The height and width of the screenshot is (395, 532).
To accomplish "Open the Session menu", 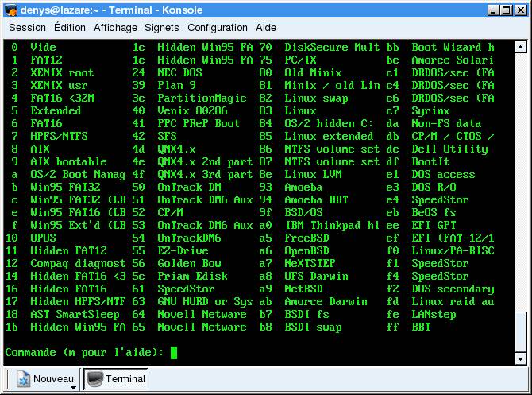I will [27, 28].
